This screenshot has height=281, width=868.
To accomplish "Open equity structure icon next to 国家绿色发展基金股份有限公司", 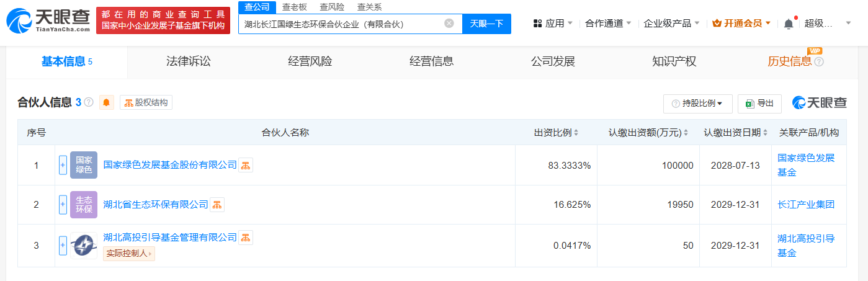I will (x=246, y=165).
